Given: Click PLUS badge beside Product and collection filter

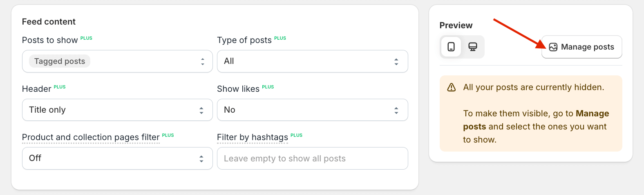Looking at the screenshot, I should pos(168,135).
